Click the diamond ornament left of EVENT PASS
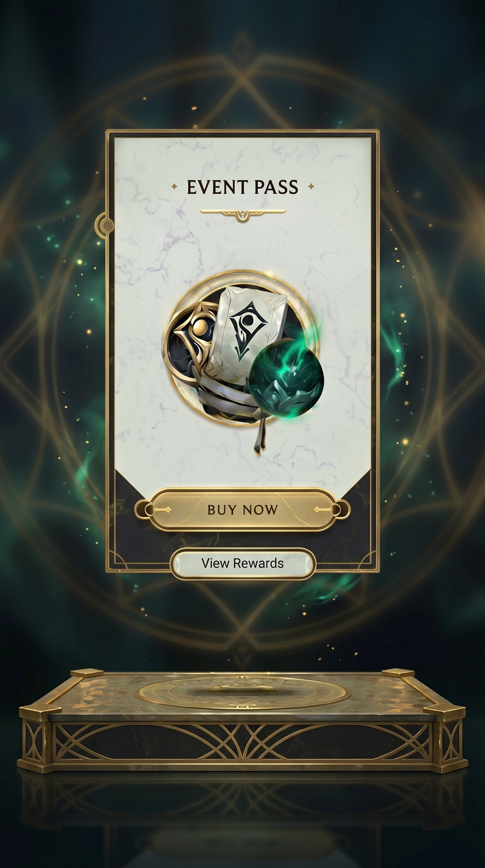The height and width of the screenshot is (868, 485). click(174, 186)
